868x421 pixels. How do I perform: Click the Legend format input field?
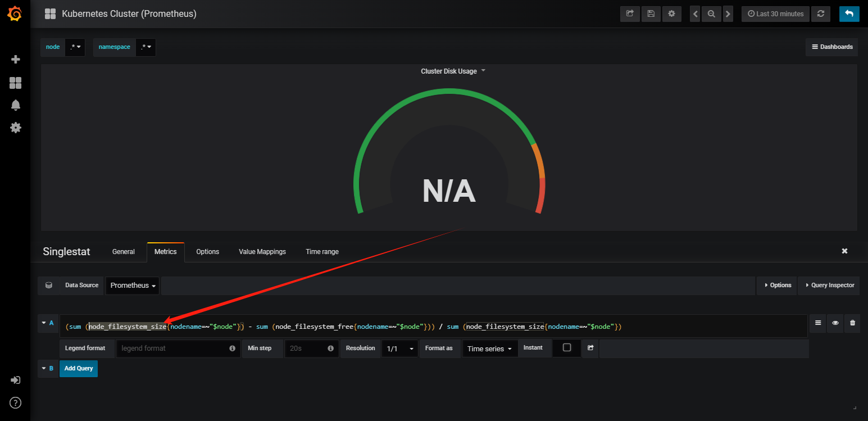click(178, 348)
